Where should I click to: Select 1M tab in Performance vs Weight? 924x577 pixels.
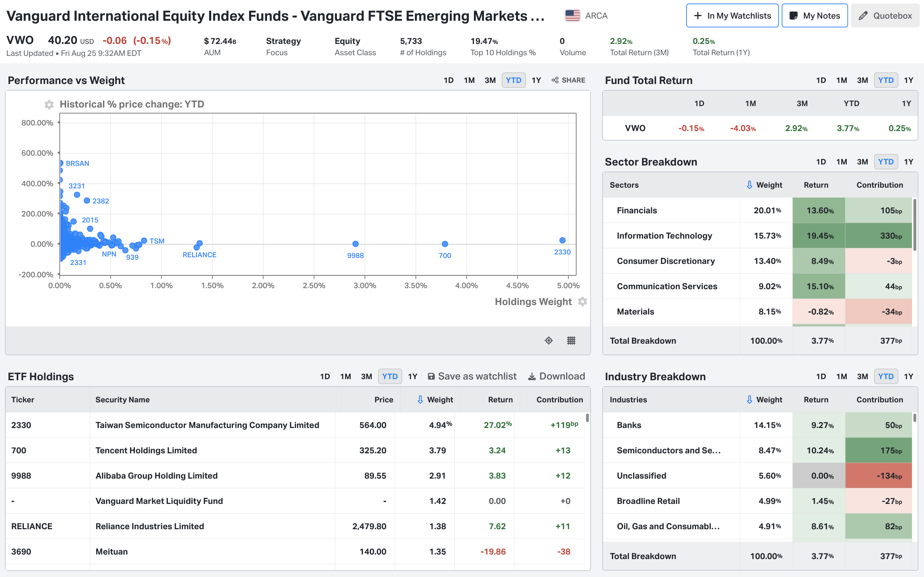(x=469, y=80)
